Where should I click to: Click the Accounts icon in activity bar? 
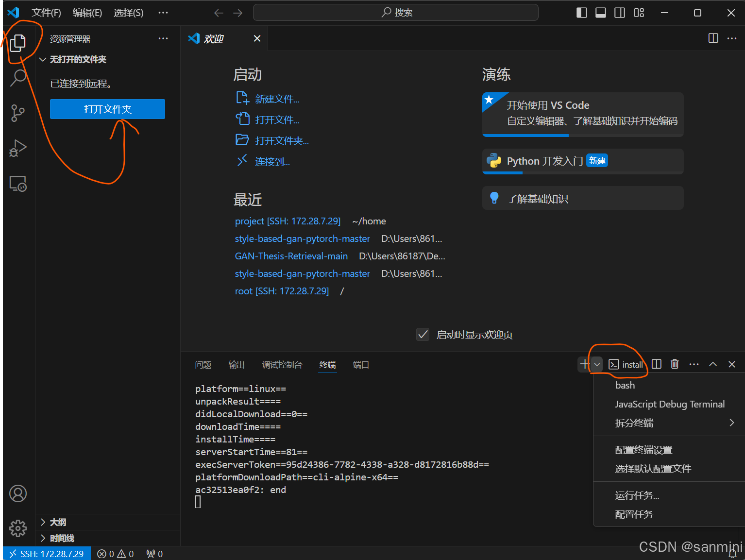18,493
